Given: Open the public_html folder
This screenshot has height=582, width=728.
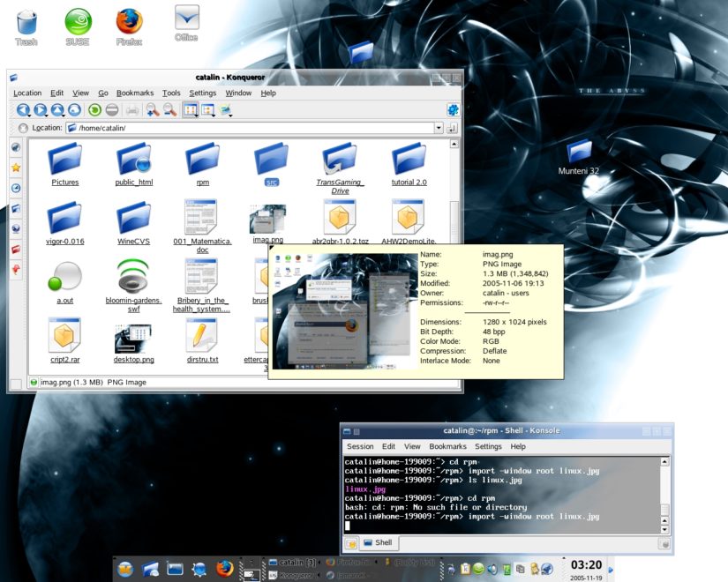Looking at the screenshot, I should [x=134, y=164].
